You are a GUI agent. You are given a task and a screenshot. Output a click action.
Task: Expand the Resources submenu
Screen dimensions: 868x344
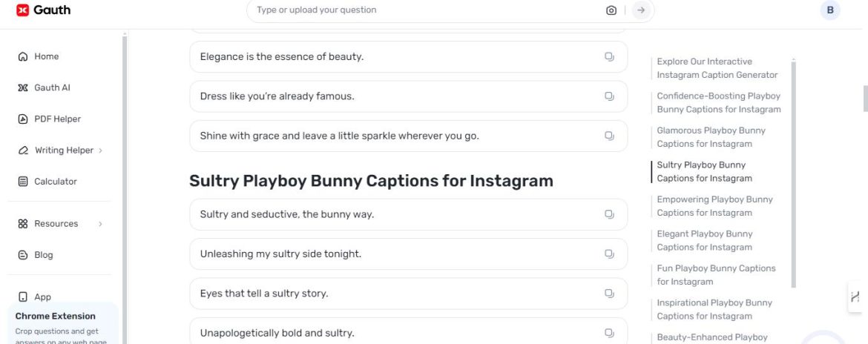pyautogui.click(x=100, y=224)
